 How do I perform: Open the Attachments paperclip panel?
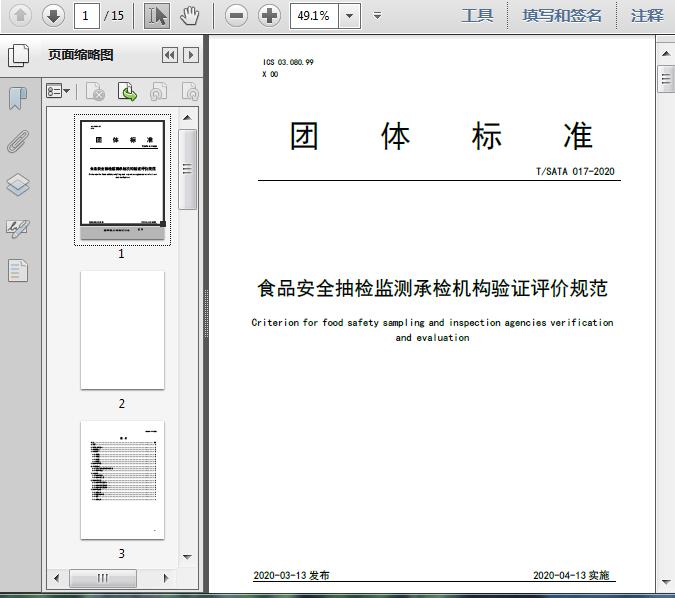coord(18,141)
